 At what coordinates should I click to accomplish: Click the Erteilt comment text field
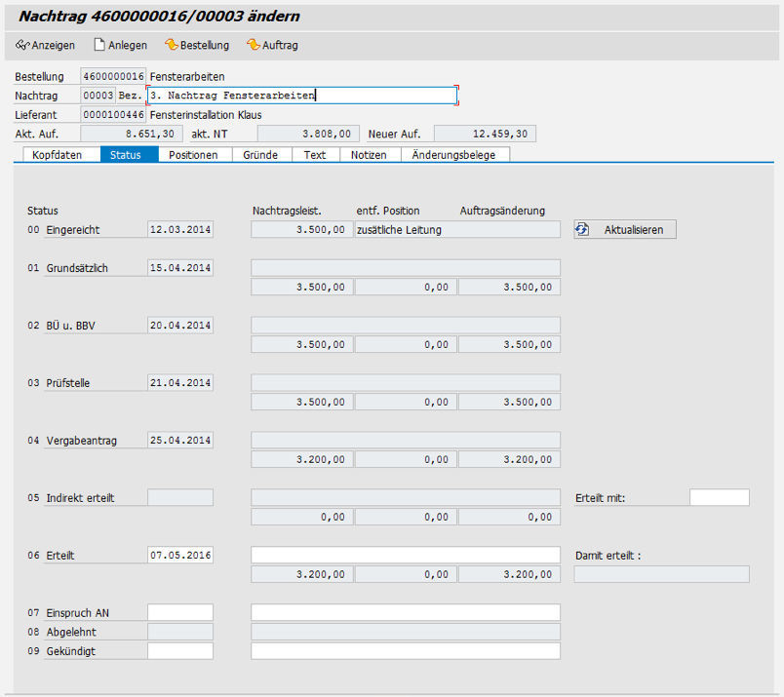click(406, 555)
